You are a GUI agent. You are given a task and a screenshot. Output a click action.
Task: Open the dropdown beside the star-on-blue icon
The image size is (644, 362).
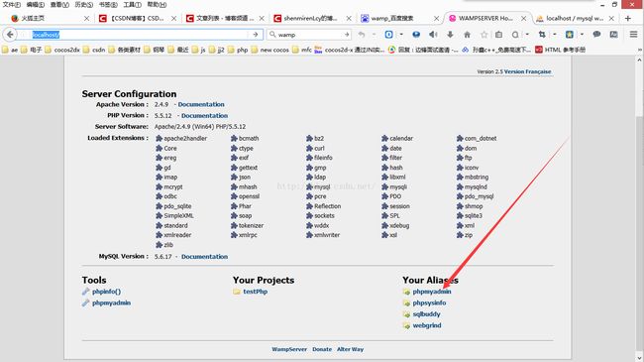pos(582,35)
